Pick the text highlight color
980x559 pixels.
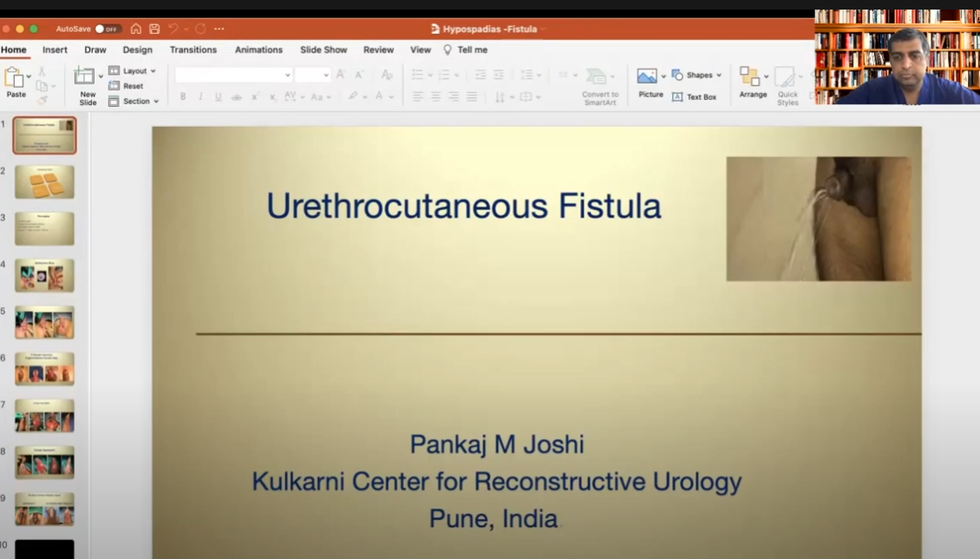(357, 97)
